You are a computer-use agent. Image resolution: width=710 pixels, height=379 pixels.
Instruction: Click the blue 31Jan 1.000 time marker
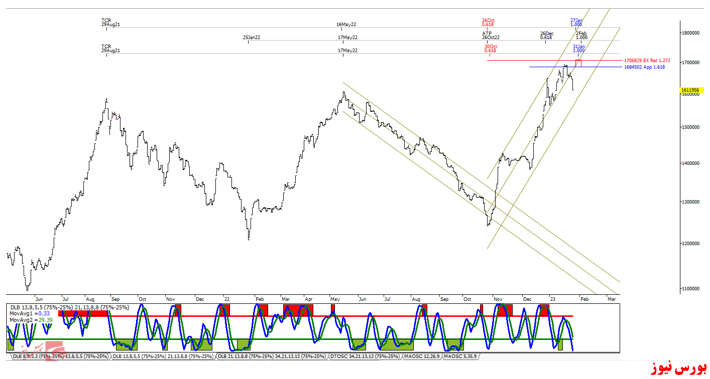(579, 48)
